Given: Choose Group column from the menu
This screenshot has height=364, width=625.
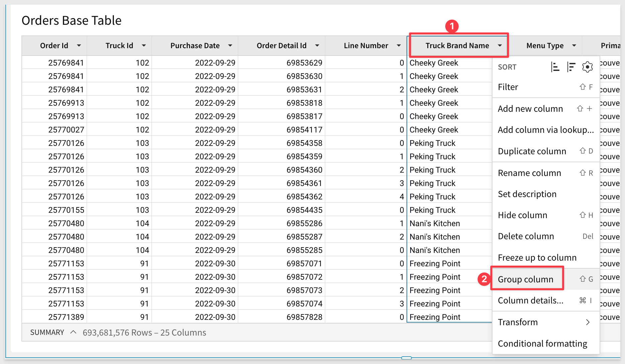Looking at the screenshot, I should coord(526,279).
